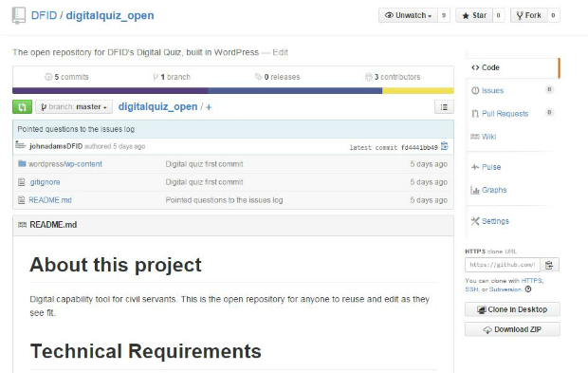Click the .gitignore file icon
Viewport: 588px width, 373px height.
[22, 182]
